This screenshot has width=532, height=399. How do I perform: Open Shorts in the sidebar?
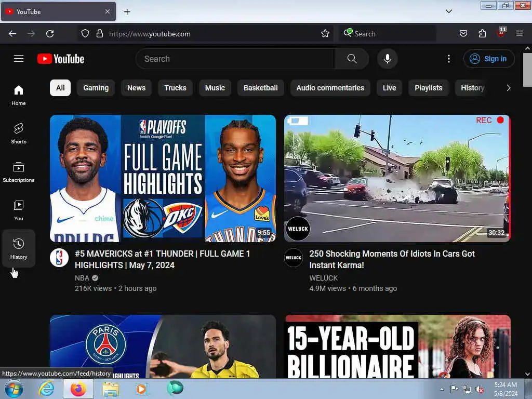(x=19, y=134)
